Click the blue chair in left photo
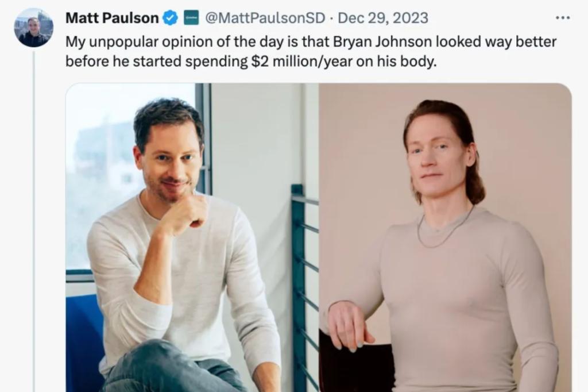The image size is (588, 392). 86,341
